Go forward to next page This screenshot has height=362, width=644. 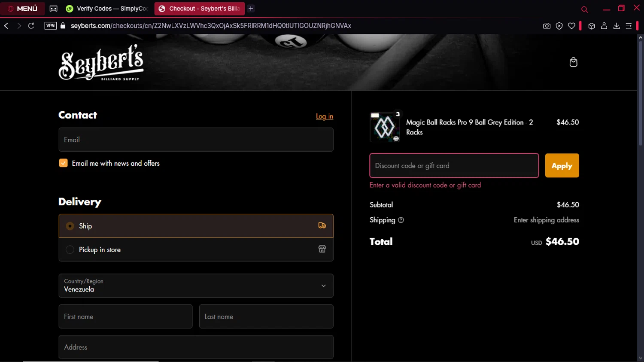19,26
